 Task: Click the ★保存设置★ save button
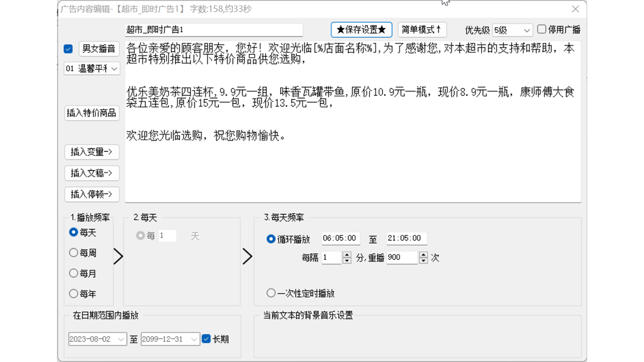click(x=361, y=30)
